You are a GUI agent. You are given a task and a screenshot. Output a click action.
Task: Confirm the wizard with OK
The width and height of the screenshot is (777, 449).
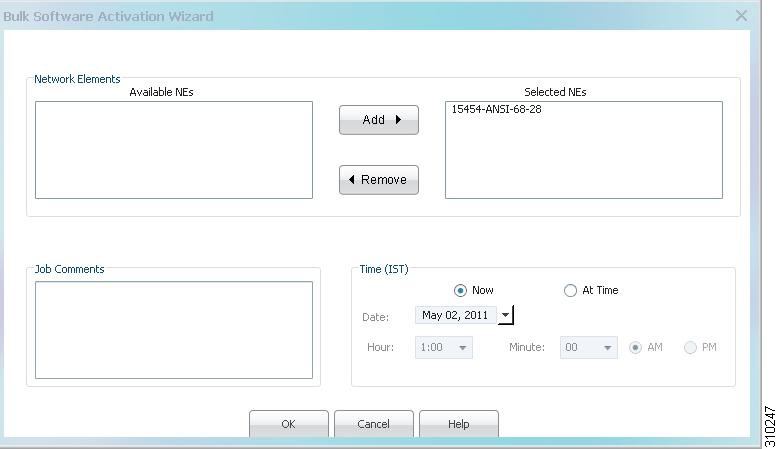tap(288, 424)
